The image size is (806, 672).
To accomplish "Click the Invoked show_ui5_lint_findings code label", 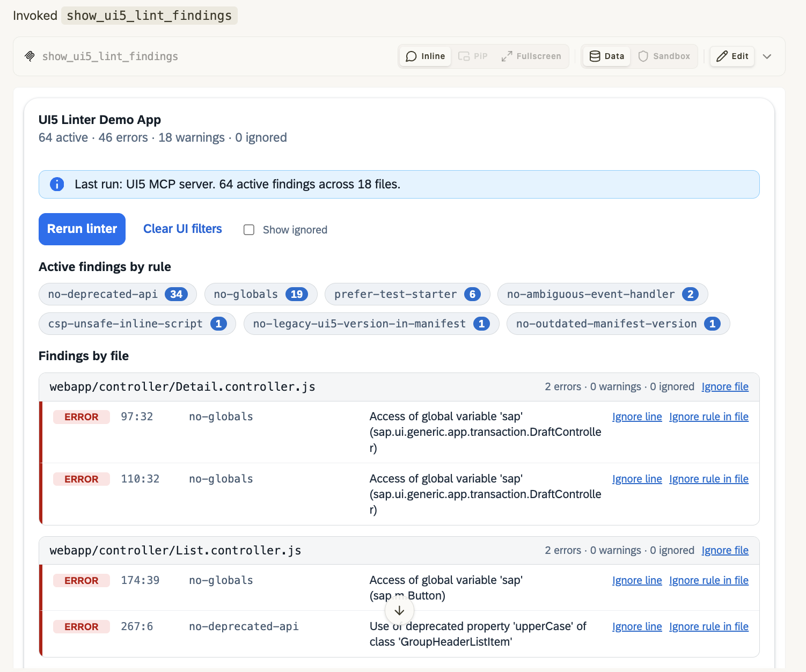I will coord(149,16).
